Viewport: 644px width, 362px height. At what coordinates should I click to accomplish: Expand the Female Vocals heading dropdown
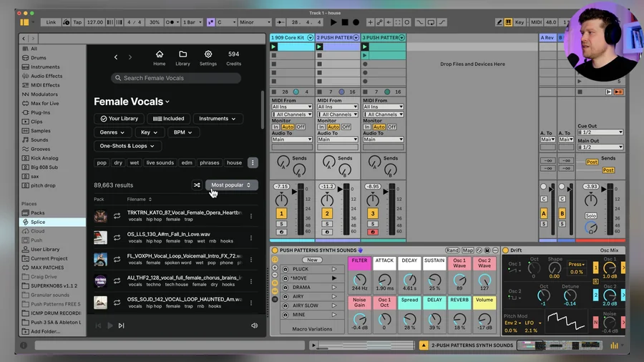click(x=167, y=102)
